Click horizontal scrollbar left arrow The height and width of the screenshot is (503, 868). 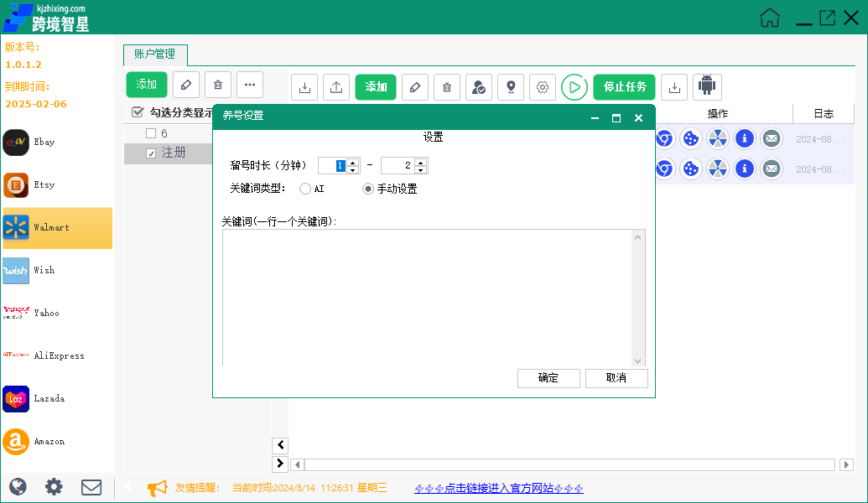tap(297, 464)
